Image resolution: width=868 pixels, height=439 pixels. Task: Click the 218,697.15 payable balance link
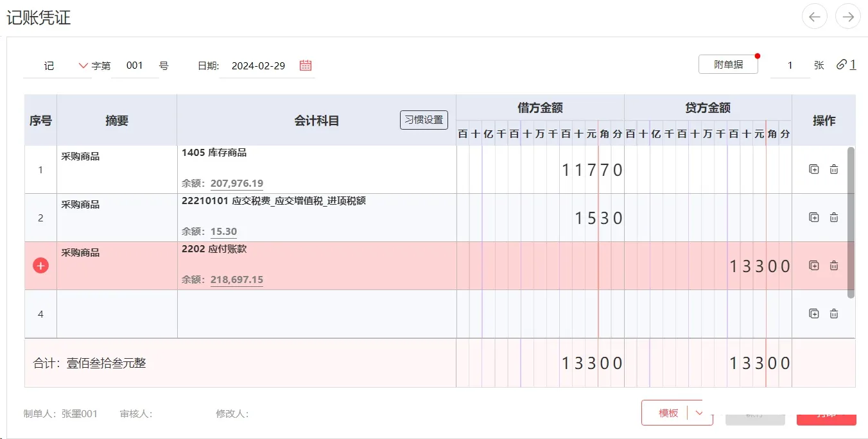click(236, 280)
